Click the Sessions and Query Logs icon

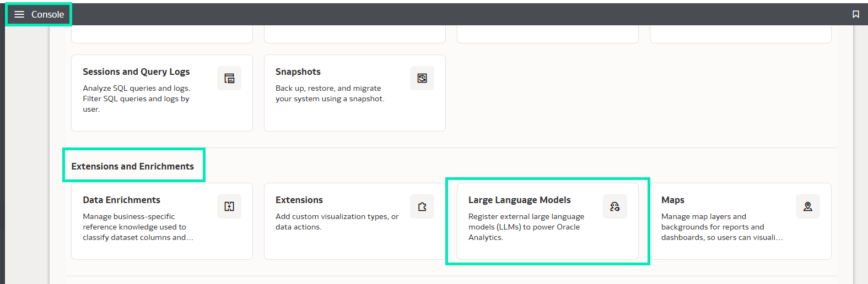tap(229, 78)
